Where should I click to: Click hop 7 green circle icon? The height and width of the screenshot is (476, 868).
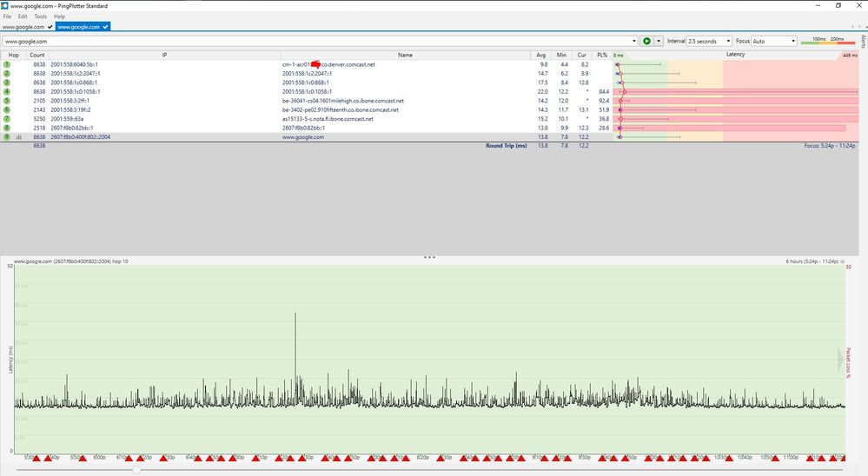(7, 119)
